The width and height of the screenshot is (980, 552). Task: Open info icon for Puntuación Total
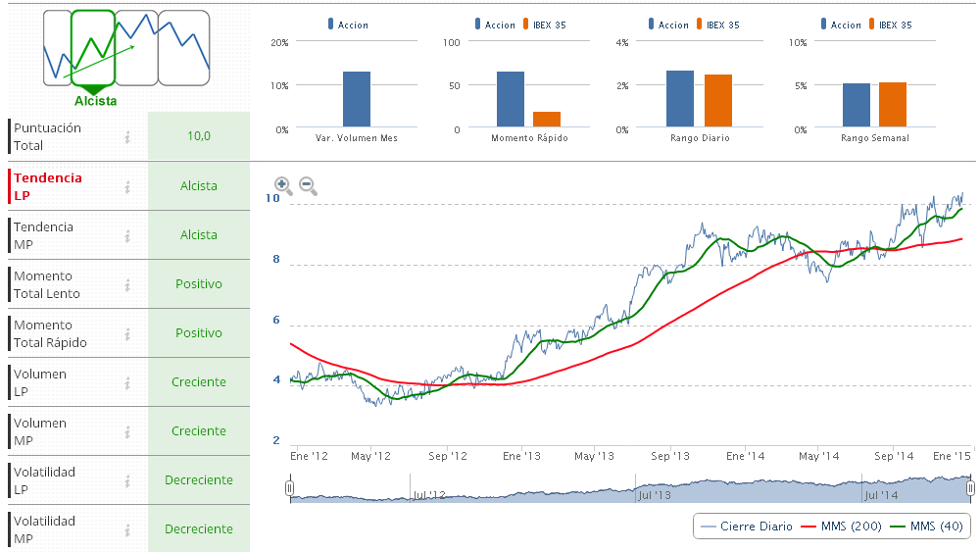(127, 137)
